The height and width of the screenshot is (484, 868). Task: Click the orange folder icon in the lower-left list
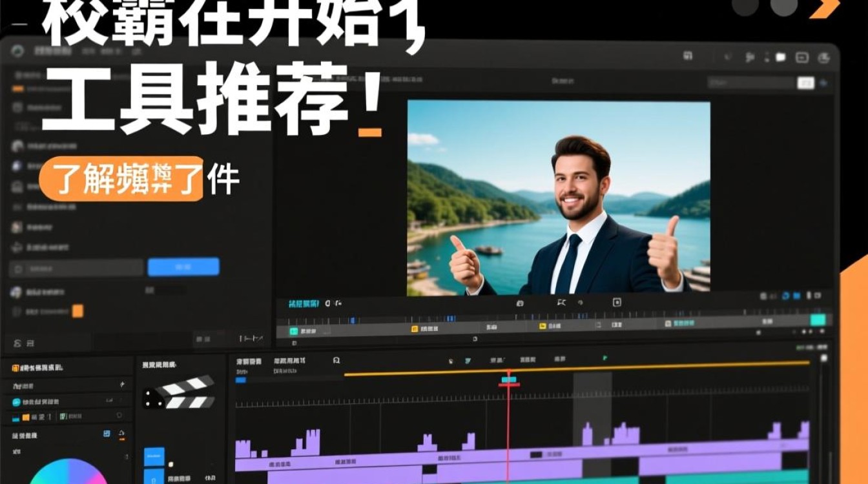(x=25, y=418)
